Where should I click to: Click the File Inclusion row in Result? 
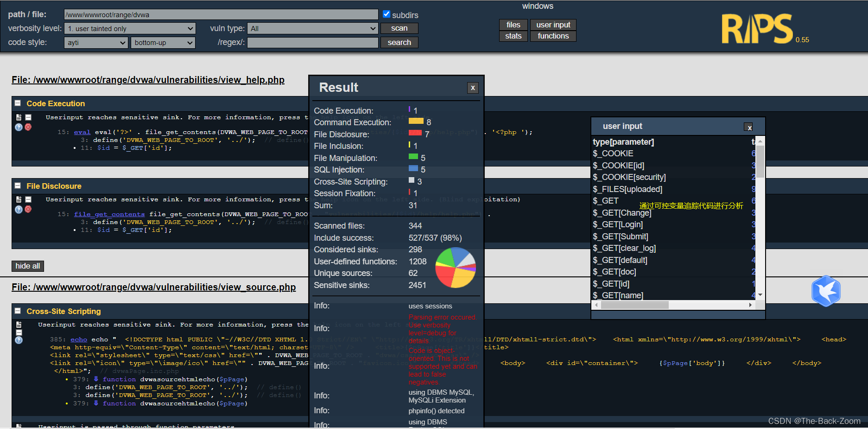[396, 146]
